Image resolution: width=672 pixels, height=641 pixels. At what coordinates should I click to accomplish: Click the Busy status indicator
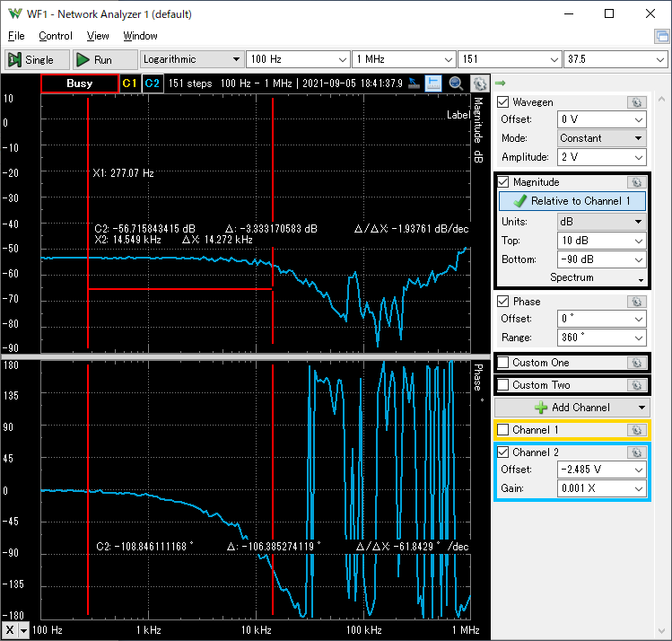click(x=80, y=83)
